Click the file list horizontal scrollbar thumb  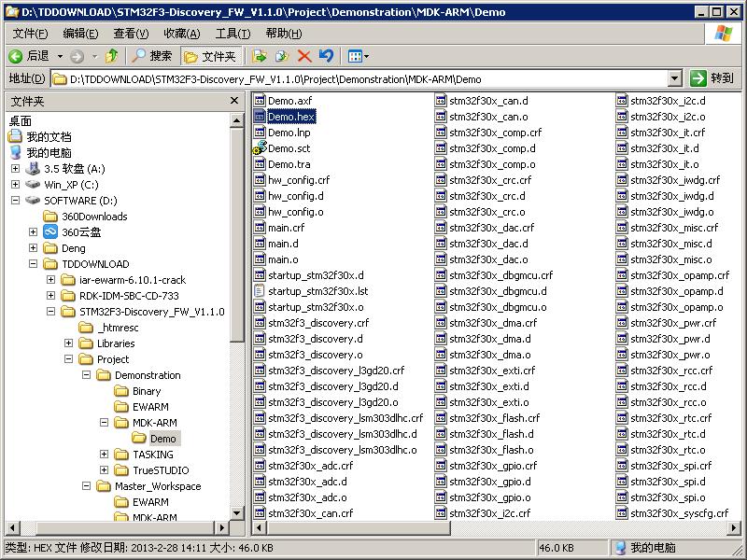359,527
